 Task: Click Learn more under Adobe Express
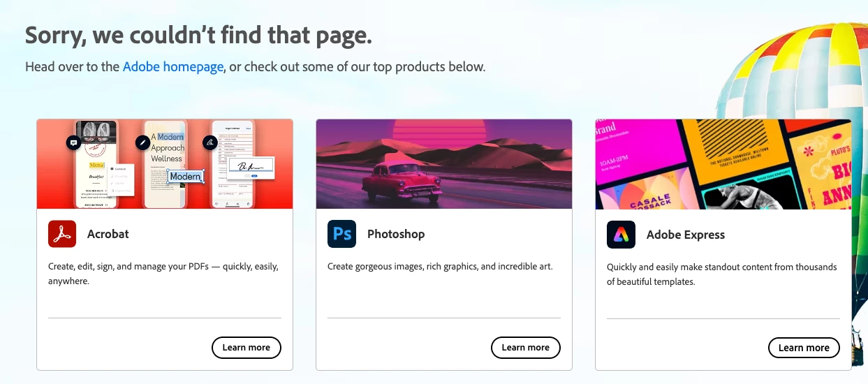804,348
